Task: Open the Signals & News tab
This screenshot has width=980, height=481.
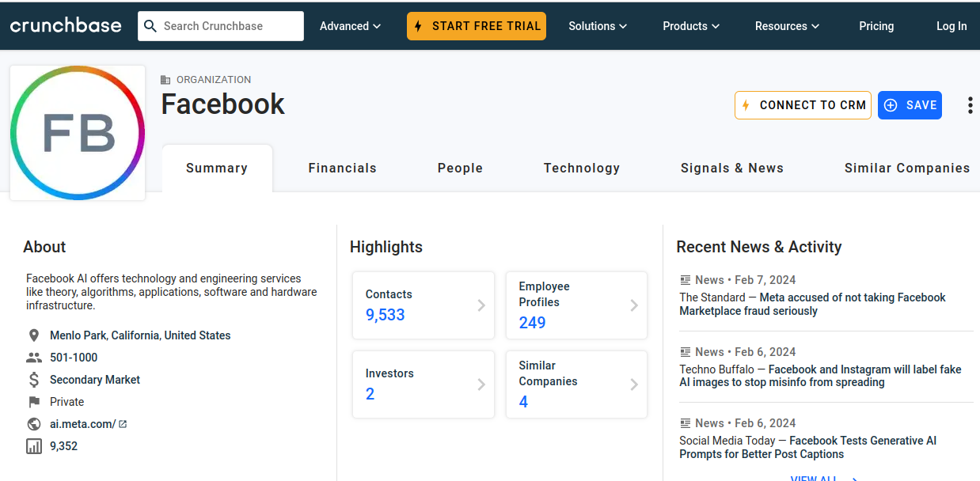Action: pyautogui.click(x=731, y=168)
